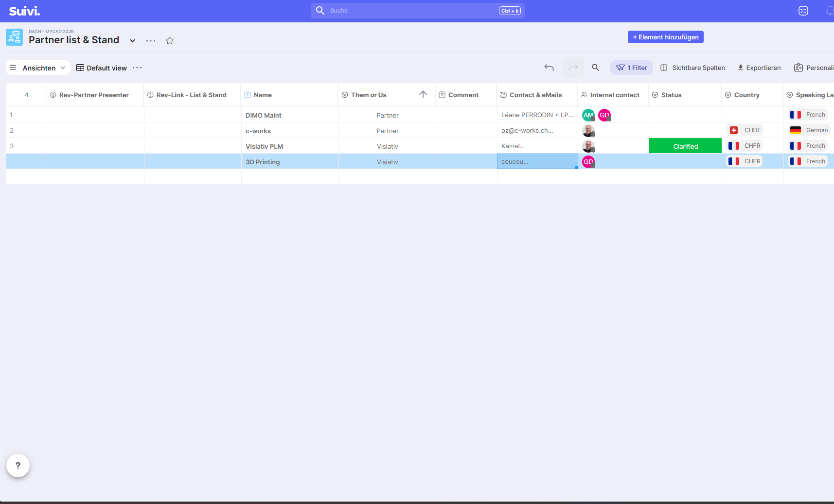Viewport: 834px width, 504px height.
Task: Expand the Partner list & Stand title chevron
Action: [x=132, y=40]
